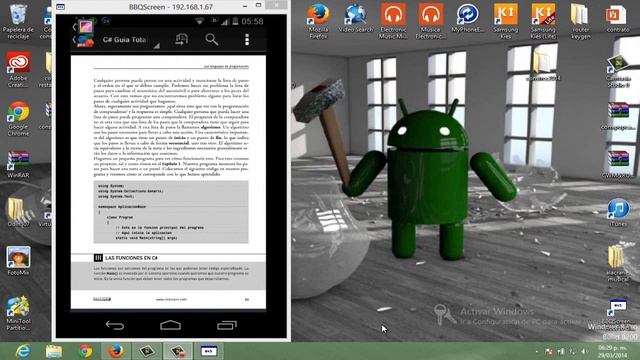The height and width of the screenshot is (360, 640).
Task: Open the folder icon below the Samsung Kies (Lite) icon
Action: 543,66
